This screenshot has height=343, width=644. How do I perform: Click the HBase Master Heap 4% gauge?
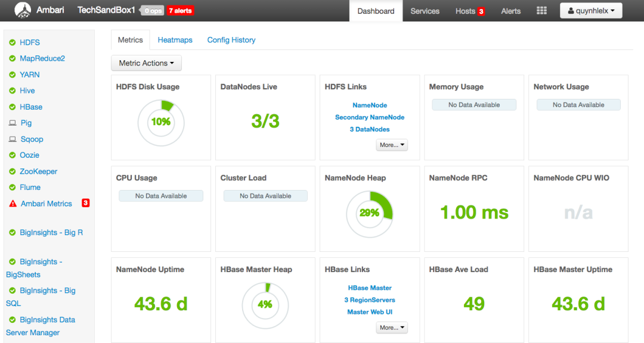(265, 305)
